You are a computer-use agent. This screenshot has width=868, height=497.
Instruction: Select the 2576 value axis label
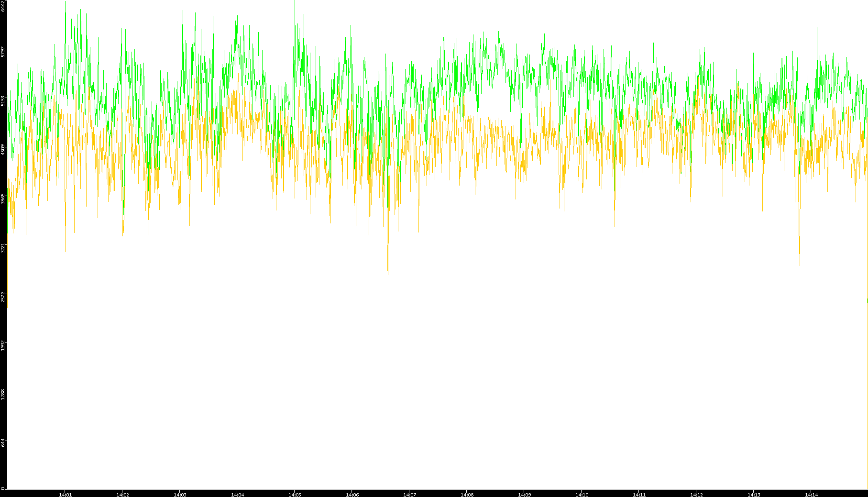pyautogui.click(x=3, y=297)
